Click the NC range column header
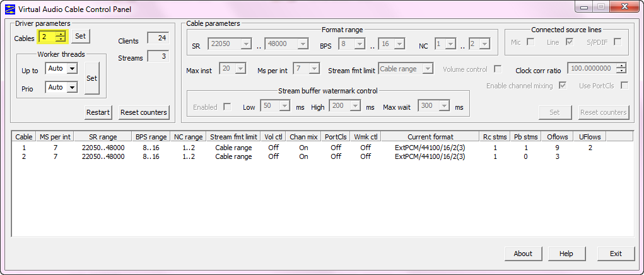The height and width of the screenshot is (275, 644). [188, 137]
